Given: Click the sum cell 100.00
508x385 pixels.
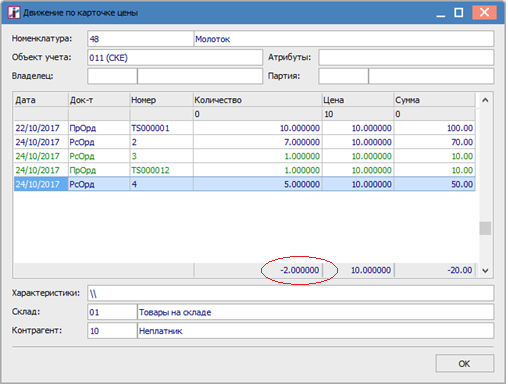Looking at the screenshot, I should coord(435,128).
